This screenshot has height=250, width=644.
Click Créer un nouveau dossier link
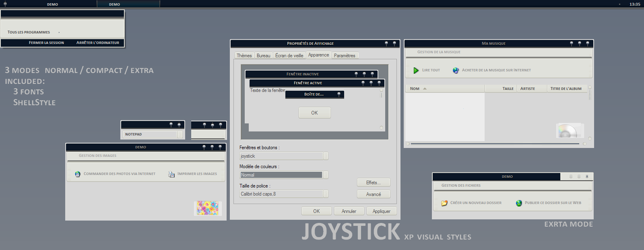tap(476, 203)
